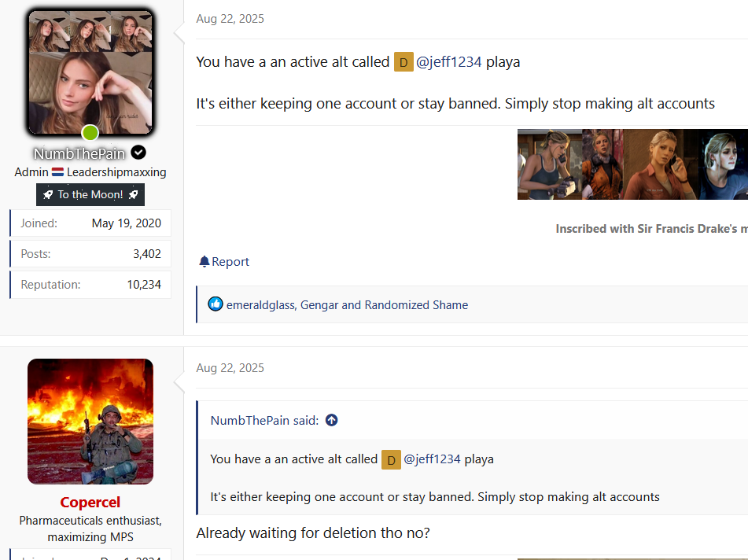Click the Reputation value 10,234
Viewport: 748px width, 560px height.
pyautogui.click(x=144, y=284)
